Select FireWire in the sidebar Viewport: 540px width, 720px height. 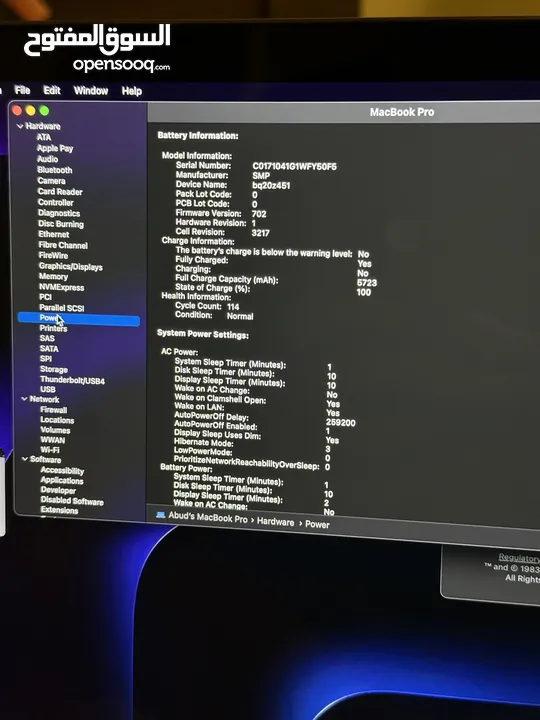pyautogui.click(x=53, y=255)
